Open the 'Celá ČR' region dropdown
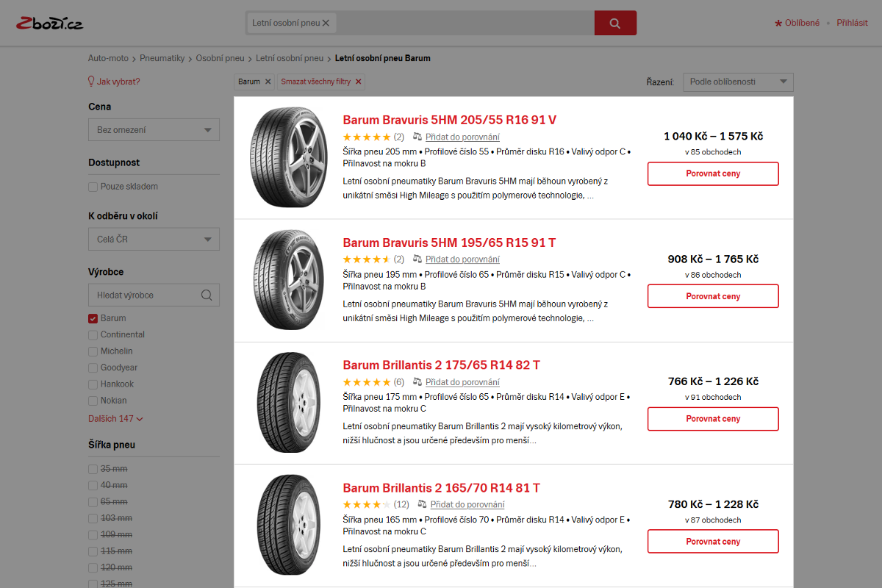The image size is (882, 588). [x=154, y=240]
